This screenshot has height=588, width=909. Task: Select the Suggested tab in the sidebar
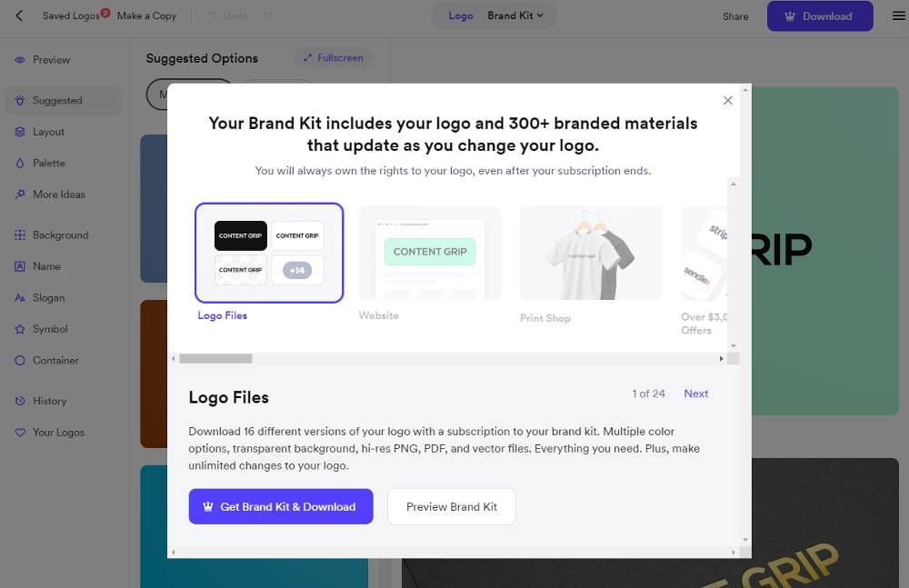click(x=56, y=100)
